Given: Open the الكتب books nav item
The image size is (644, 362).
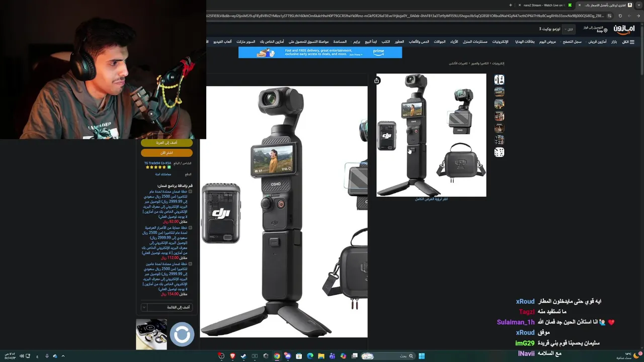Looking at the screenshot, I should point(385,42).
